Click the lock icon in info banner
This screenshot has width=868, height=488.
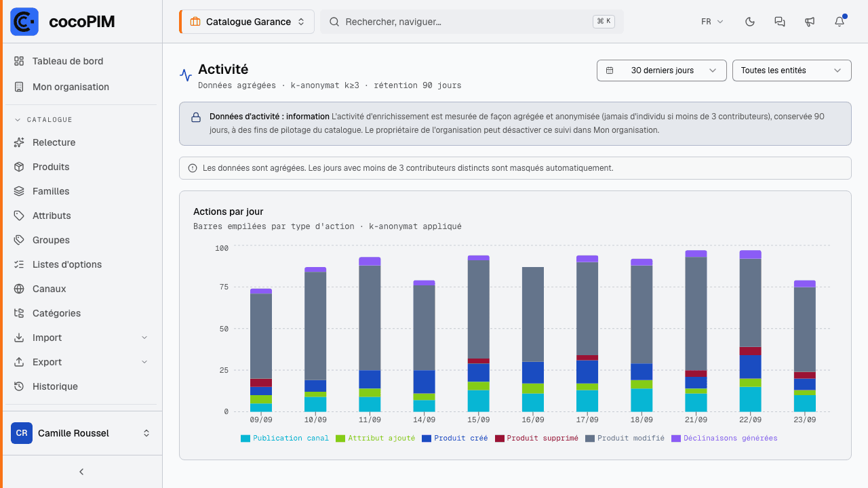click(196, 117)
